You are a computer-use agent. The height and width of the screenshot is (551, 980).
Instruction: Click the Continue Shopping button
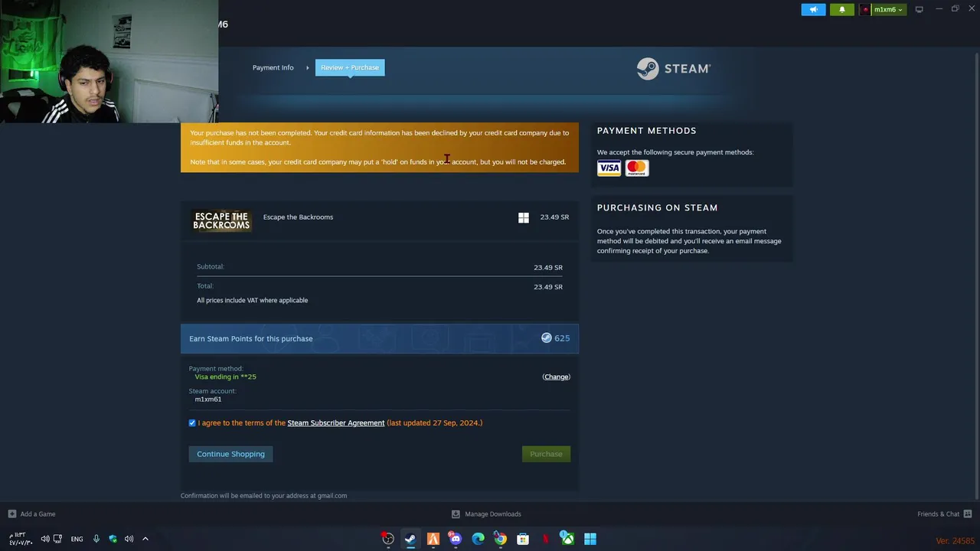click(230, 454)
